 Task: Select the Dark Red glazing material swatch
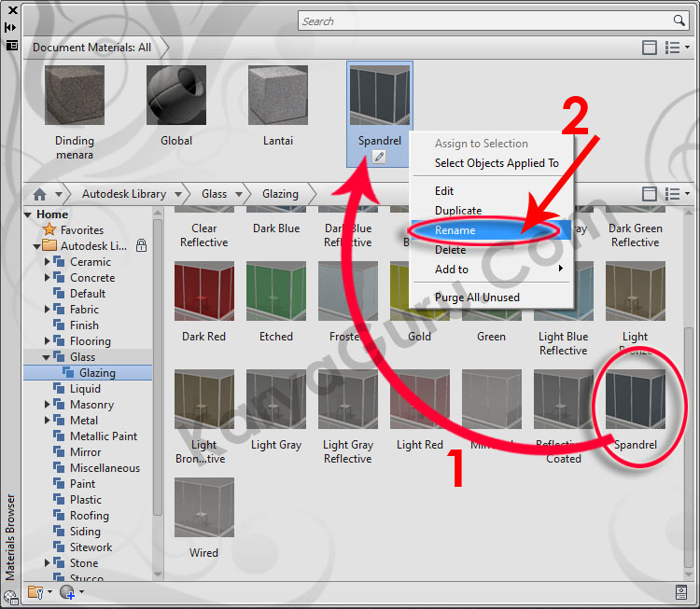coord(204,292)
